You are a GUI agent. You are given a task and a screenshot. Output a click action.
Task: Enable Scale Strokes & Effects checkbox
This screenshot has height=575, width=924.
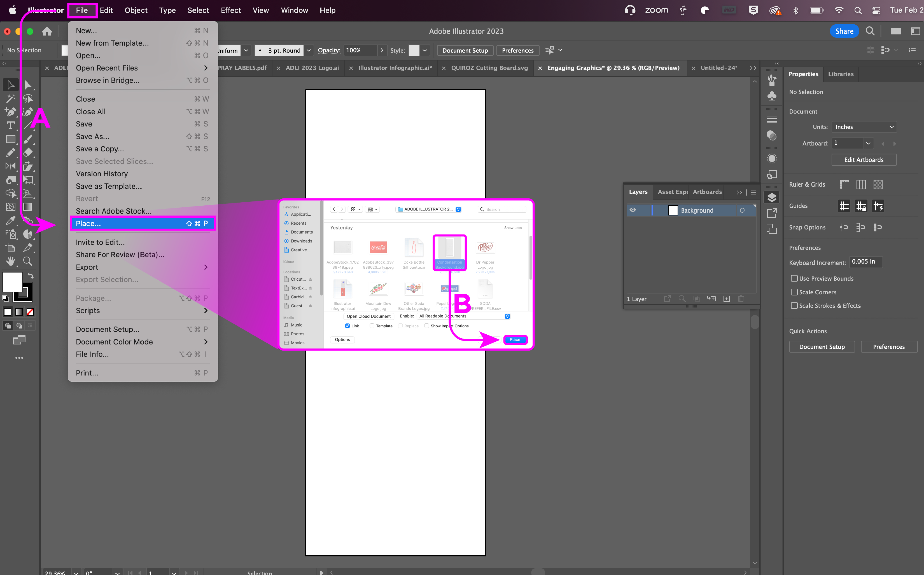[x=794, y=305]
